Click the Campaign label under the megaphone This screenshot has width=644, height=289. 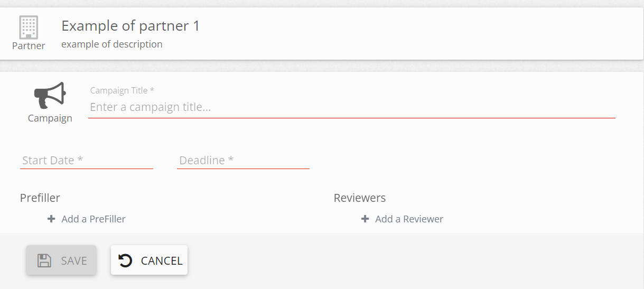tap(50, 118)
